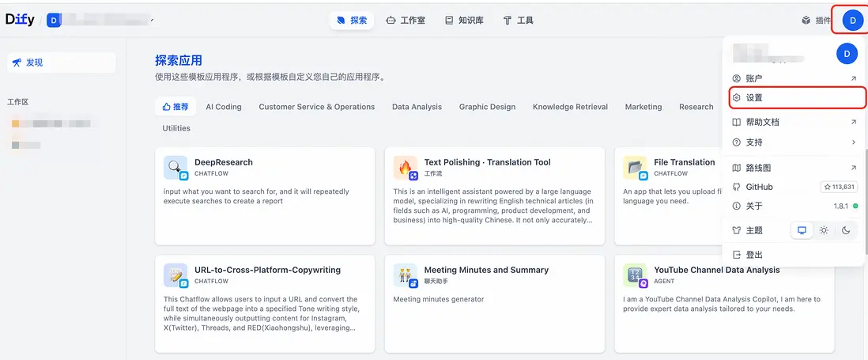
Task: Select the AI Coding category tab
Action: point(224,107)
